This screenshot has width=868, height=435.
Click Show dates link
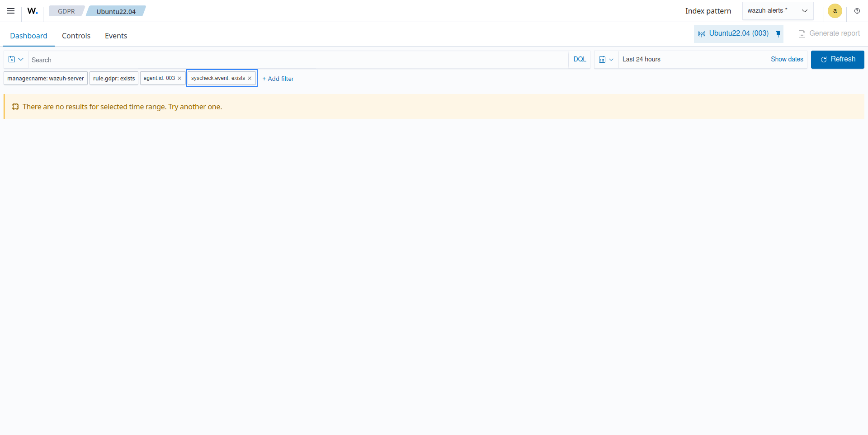(x=787, y=59)
